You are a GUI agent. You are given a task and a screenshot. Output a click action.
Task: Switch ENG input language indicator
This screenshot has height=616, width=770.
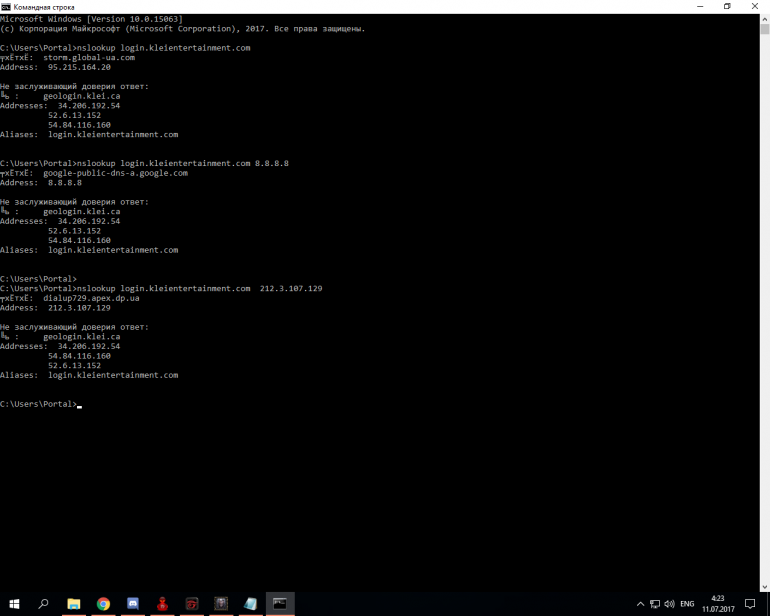(687, 604)
